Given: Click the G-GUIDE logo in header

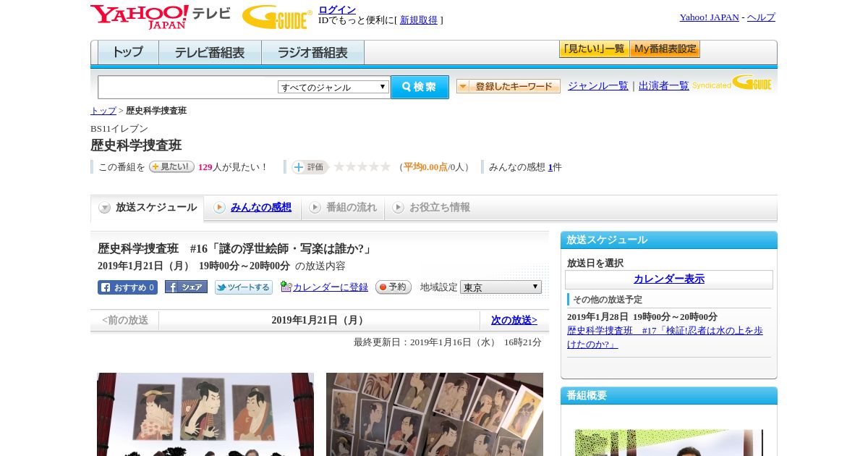Looking at the screenshot, I should coord(277,17).
